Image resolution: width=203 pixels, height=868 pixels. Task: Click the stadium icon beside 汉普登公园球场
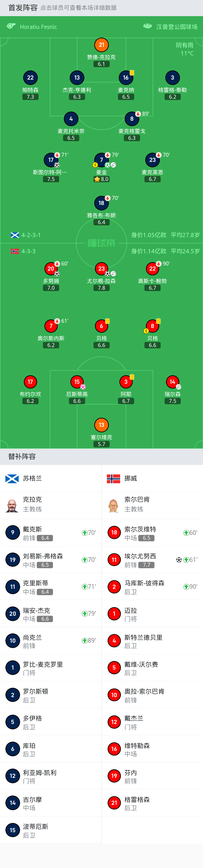point(147,26)
